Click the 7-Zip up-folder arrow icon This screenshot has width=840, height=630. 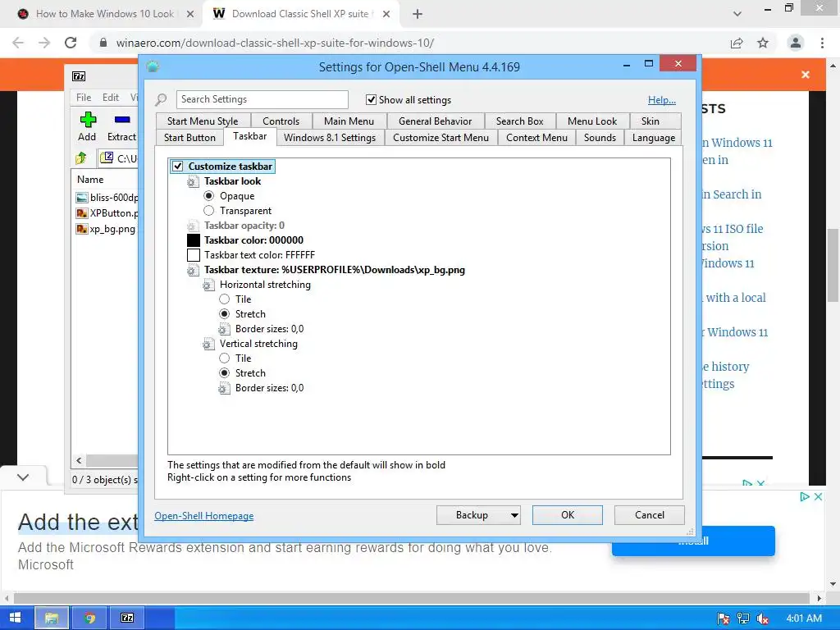click(81, 157)
